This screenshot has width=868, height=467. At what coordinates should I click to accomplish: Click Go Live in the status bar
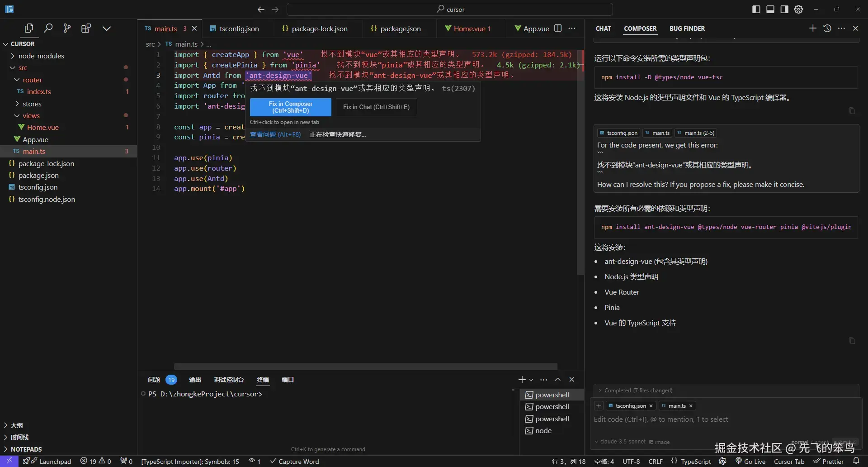point(750,461)
